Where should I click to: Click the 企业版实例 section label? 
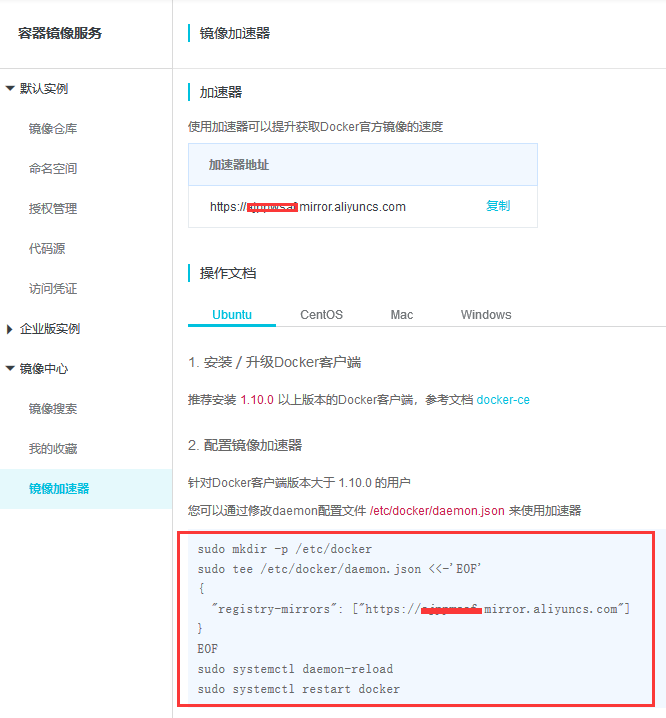coord(50,329)
